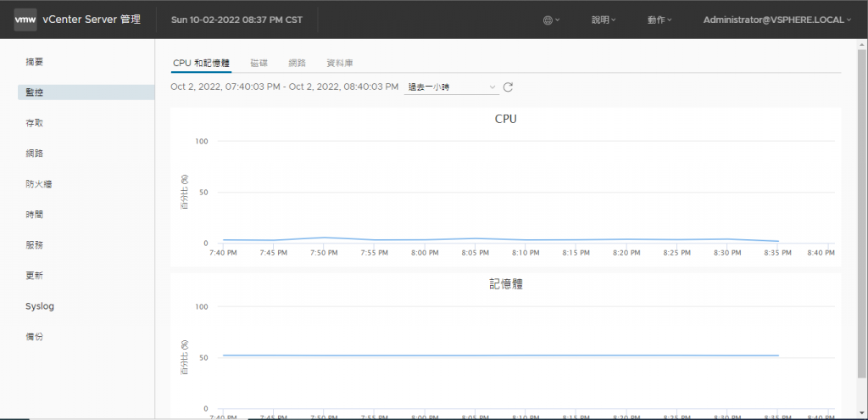Switch to the 資料庫 tab
868x420 pixels.
click(x=340, y=63)
